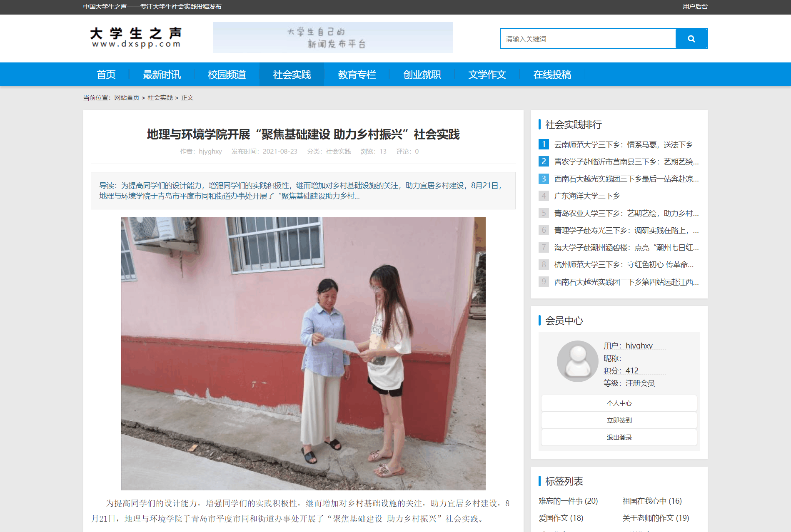Image resolution: width=791 pixels, height=532 pixels.
Task: Click the 标签列表 section heading
Action: click(564, 481)
